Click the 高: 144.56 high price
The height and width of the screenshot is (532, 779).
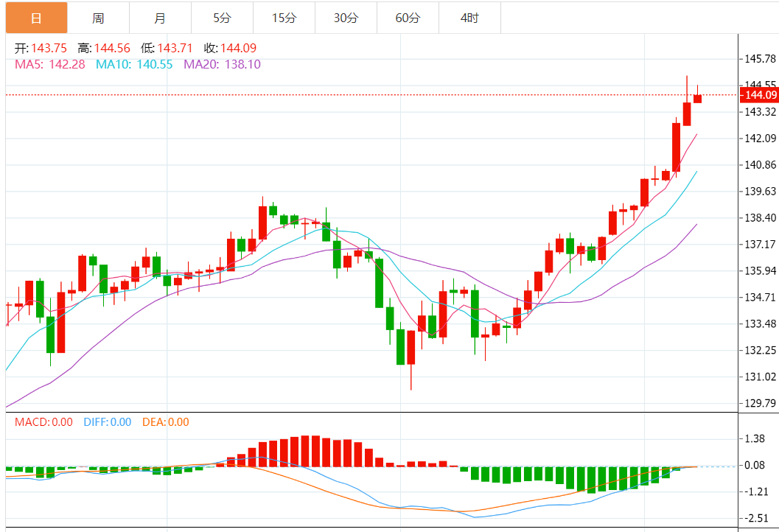tap(104, 48)
